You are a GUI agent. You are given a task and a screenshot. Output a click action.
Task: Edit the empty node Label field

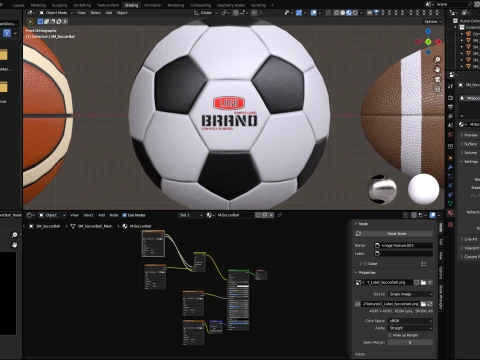point(403,254)
